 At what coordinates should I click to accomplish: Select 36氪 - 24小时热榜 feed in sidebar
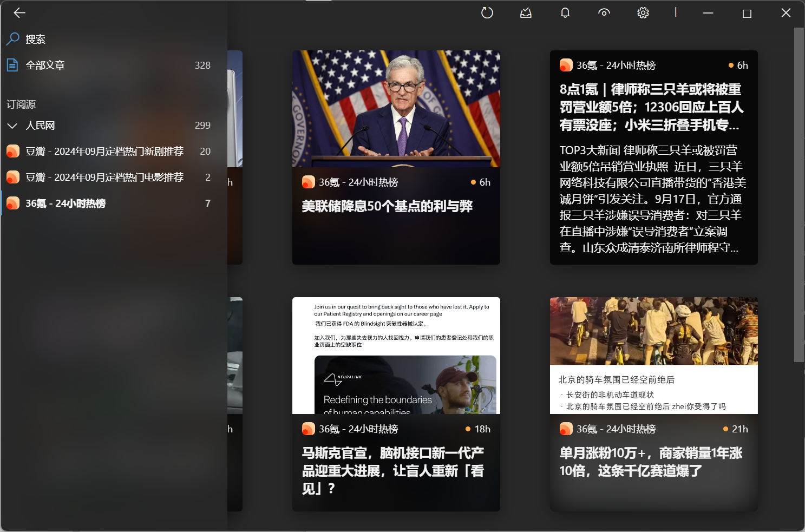coord(114,203)
